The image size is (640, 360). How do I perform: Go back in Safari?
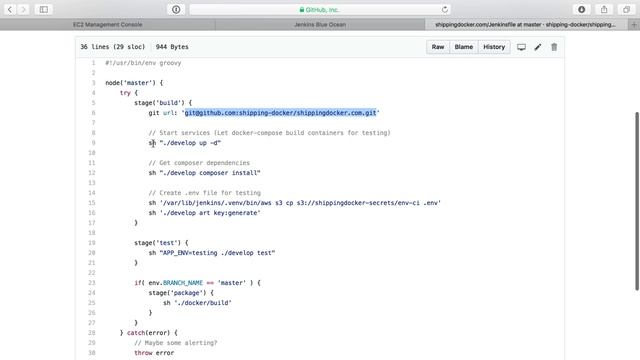[x=10, y=9]
